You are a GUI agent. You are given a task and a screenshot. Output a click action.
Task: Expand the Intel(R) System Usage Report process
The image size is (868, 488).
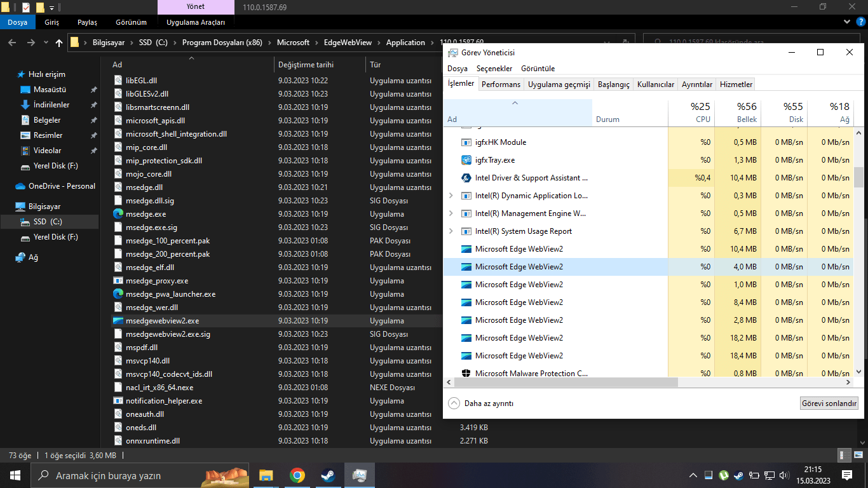coord(451,231)
